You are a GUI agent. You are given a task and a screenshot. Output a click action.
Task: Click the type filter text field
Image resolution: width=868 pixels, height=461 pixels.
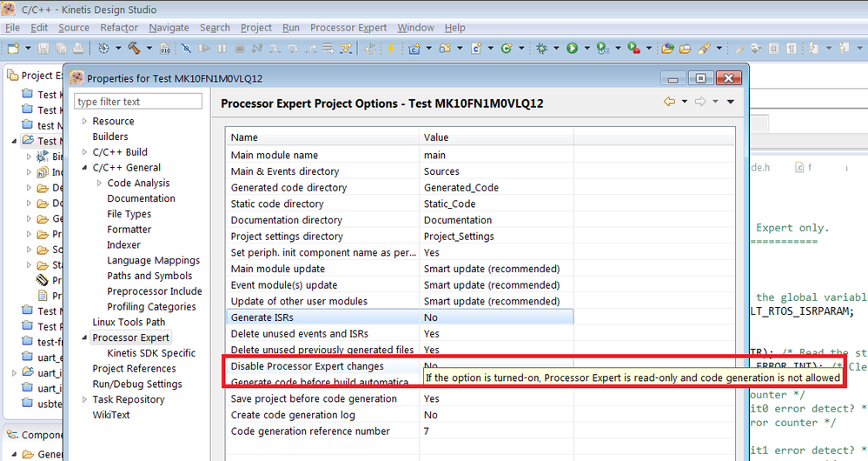pos(138,102)
